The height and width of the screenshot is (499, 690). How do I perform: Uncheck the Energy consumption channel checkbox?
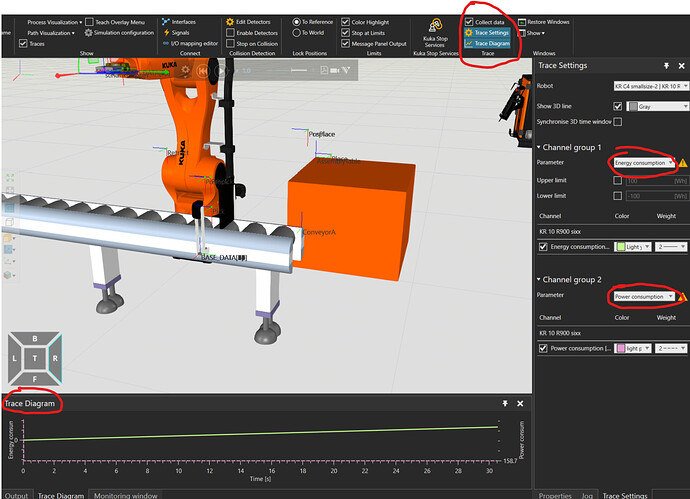543,246
